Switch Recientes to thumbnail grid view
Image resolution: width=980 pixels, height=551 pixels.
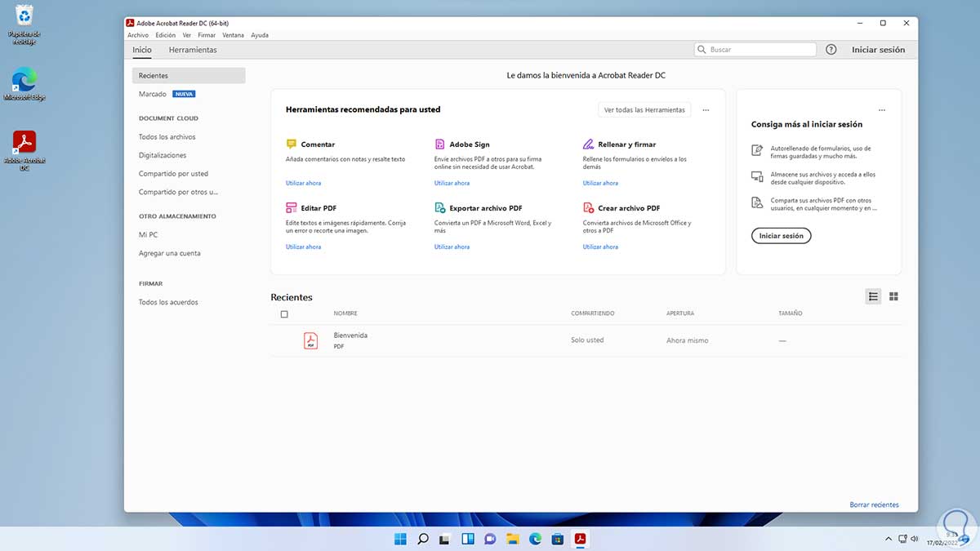point(893,296)
